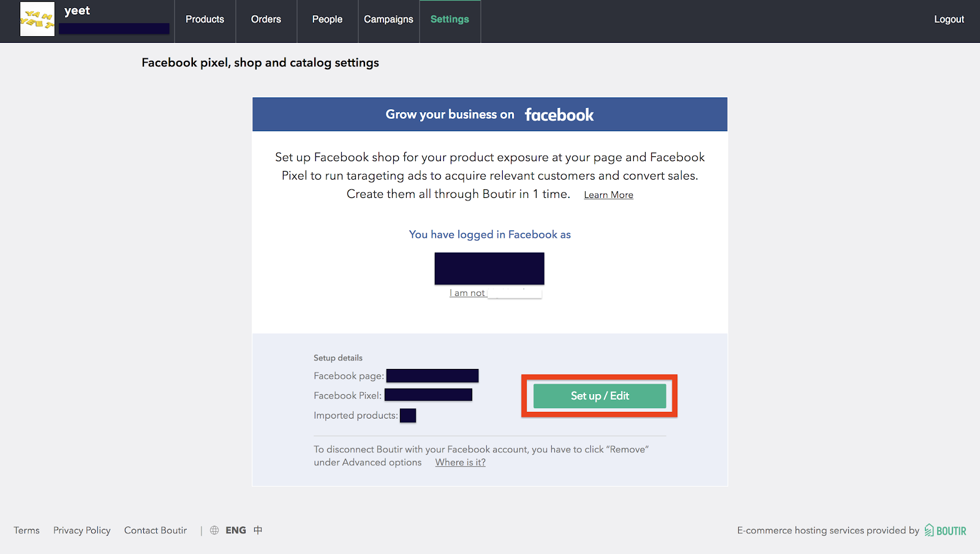Click the green Set up / Edit button

(x=600, y=396)
